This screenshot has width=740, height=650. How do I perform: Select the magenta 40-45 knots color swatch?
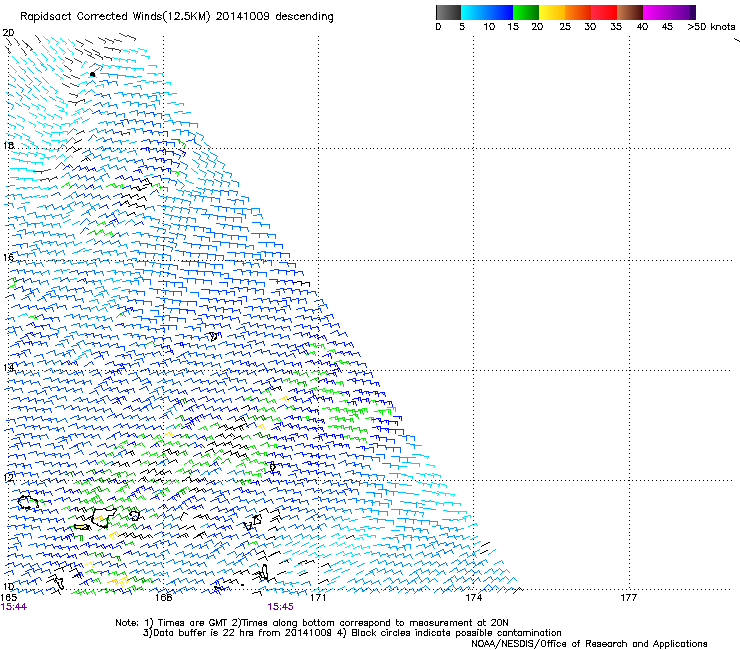(656, 12)
